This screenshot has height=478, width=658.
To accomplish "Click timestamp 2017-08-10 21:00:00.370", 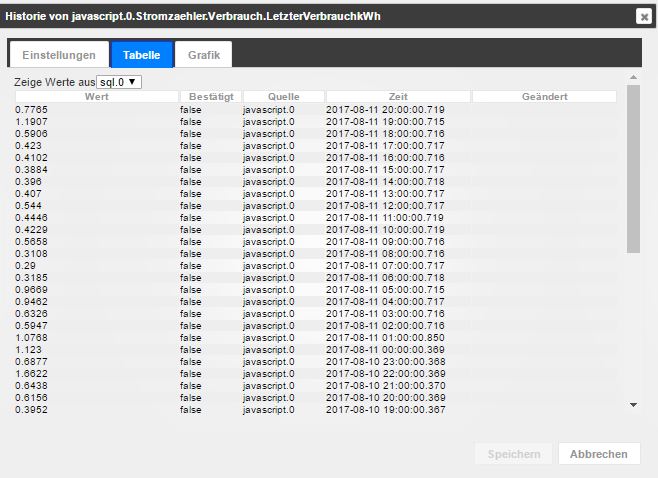I will [386, 386].
